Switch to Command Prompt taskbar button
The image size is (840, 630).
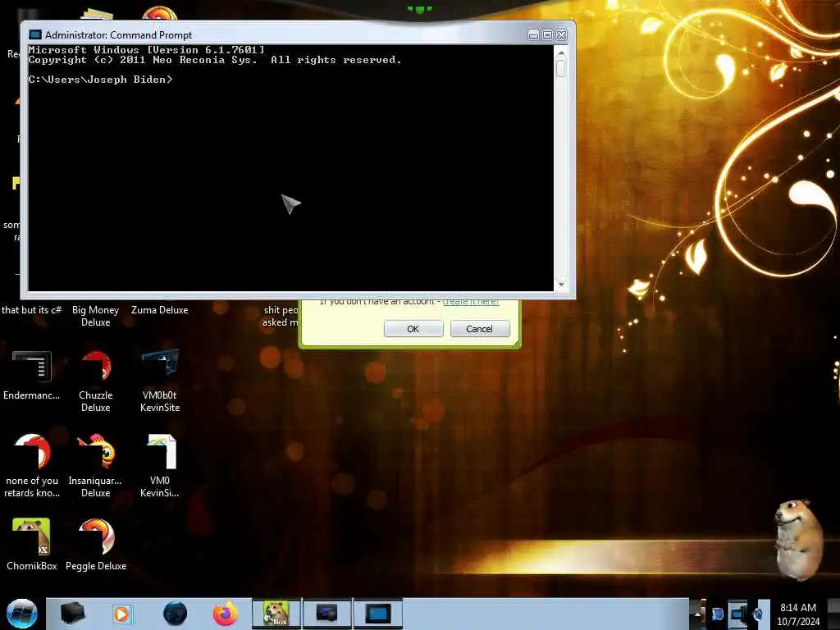click(x=377, y=614)
